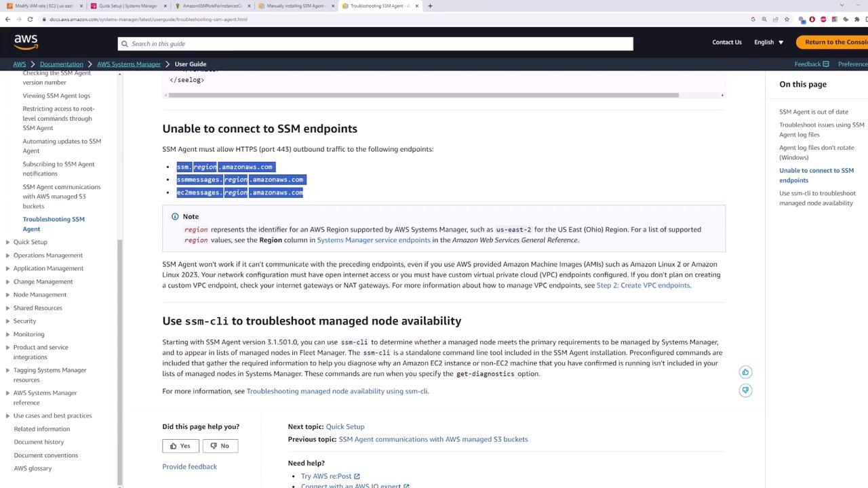
Task: Expand the Quick Setup sidebar section
Action: tap(7, 242)
